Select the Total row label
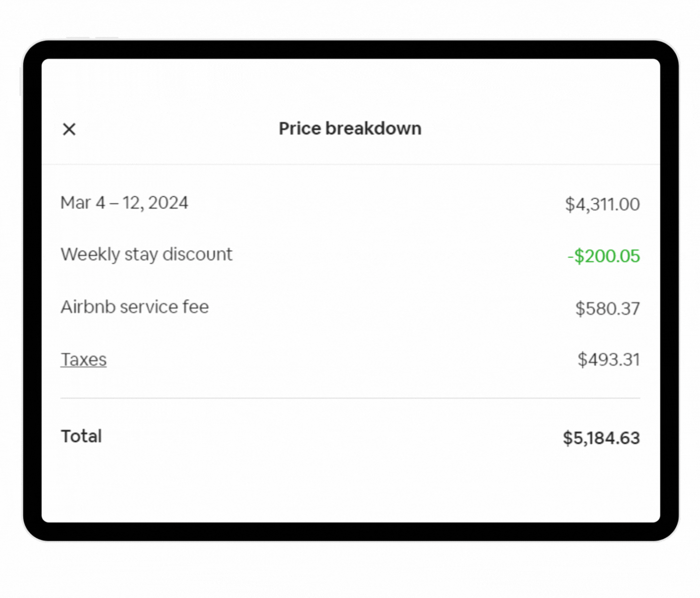The height and width of the screenshot is (598, 700). 81,436
